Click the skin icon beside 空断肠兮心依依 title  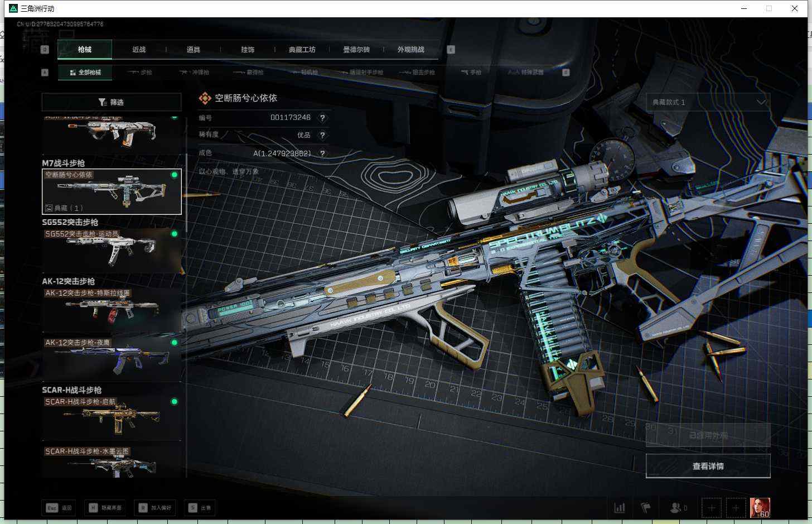pyautogui.click(x=205, y=98)
